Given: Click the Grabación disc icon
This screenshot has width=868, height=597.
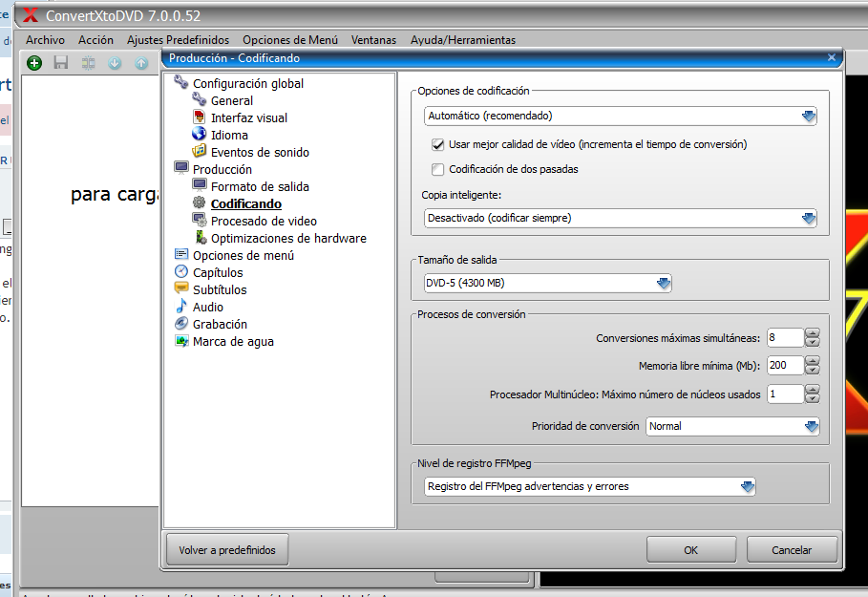Looking at the screenshot, I should pos(181,323).
